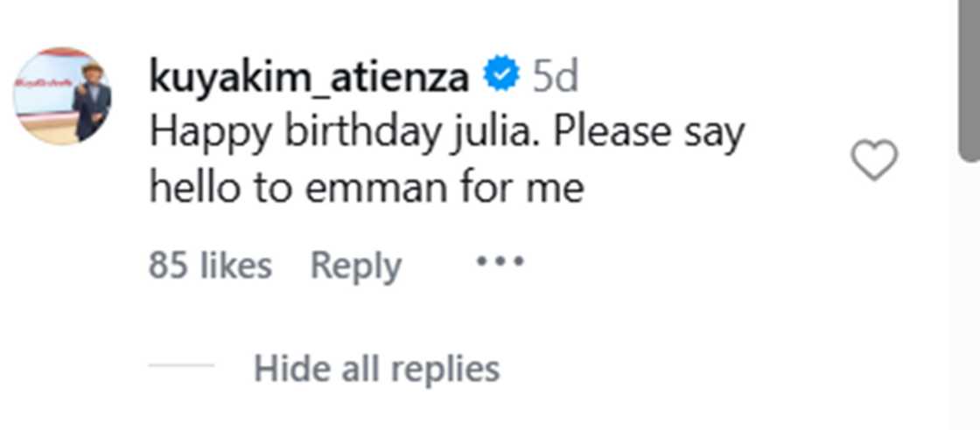Click the scrollbar track below the thumb
This screenshot has height=430, width=980.
point(968,297)
